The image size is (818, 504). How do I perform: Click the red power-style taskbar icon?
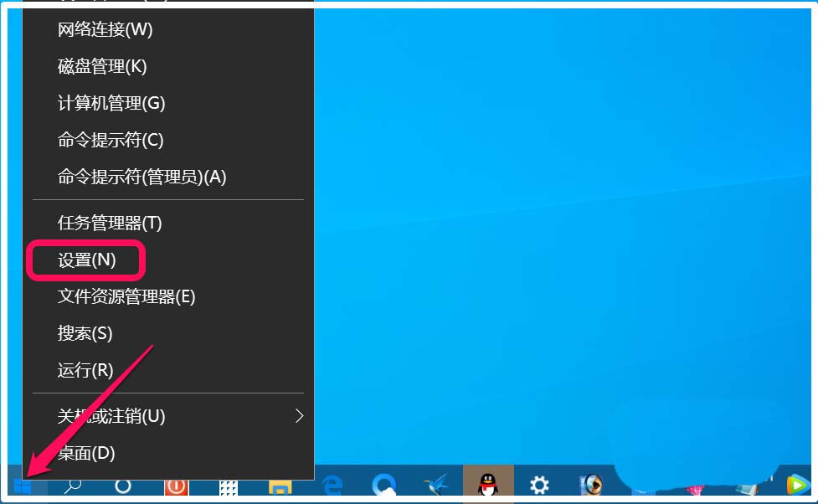tap(176, 486)
